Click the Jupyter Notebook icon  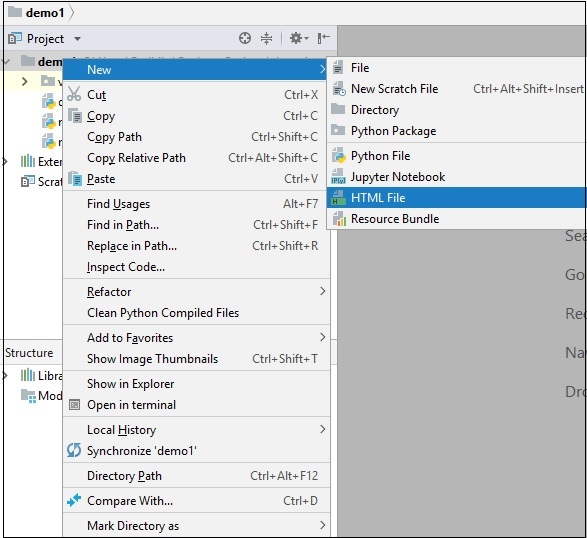pos(338,177)
